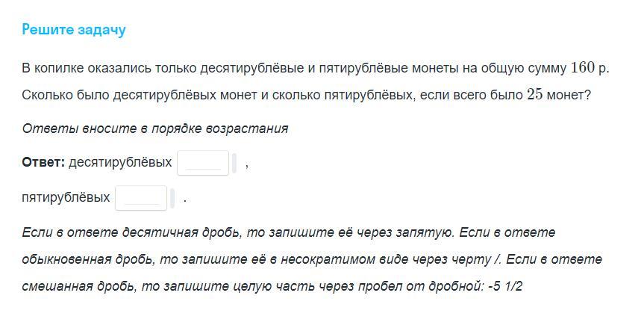Click the word 'монет?' ending the question

coord(569,95)
